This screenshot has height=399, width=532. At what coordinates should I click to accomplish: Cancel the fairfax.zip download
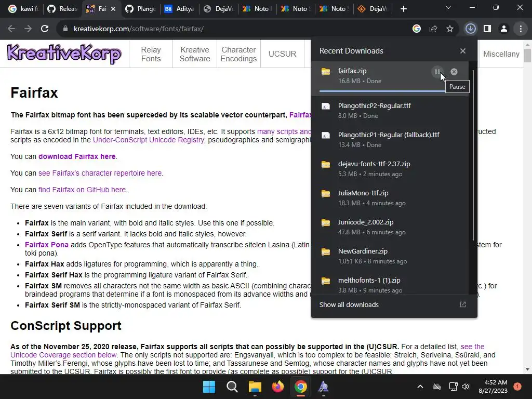[454, 72]
